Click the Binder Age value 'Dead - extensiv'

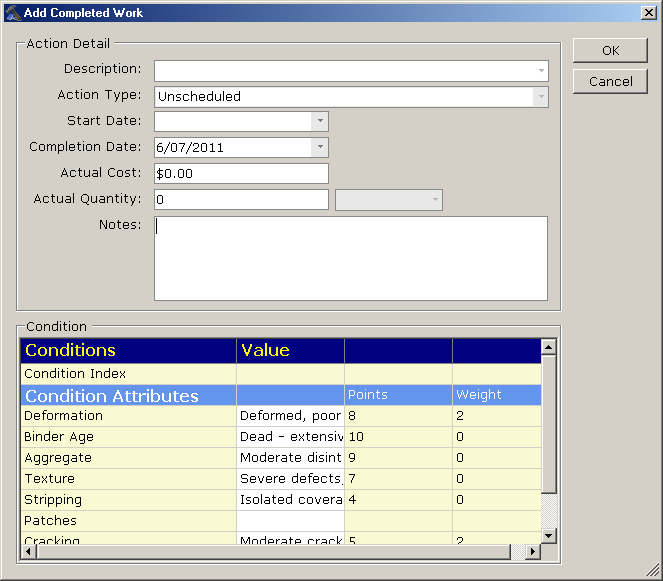point(290,437)
